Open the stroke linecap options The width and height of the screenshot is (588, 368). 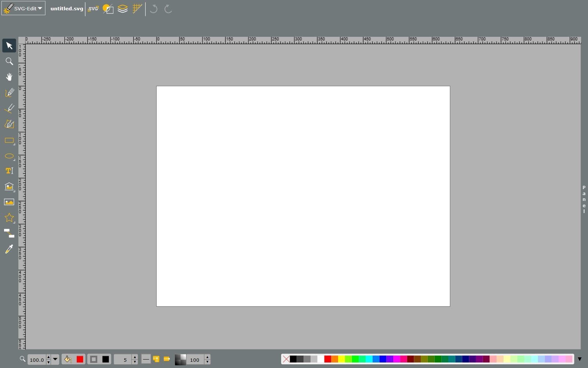[166, 359]
